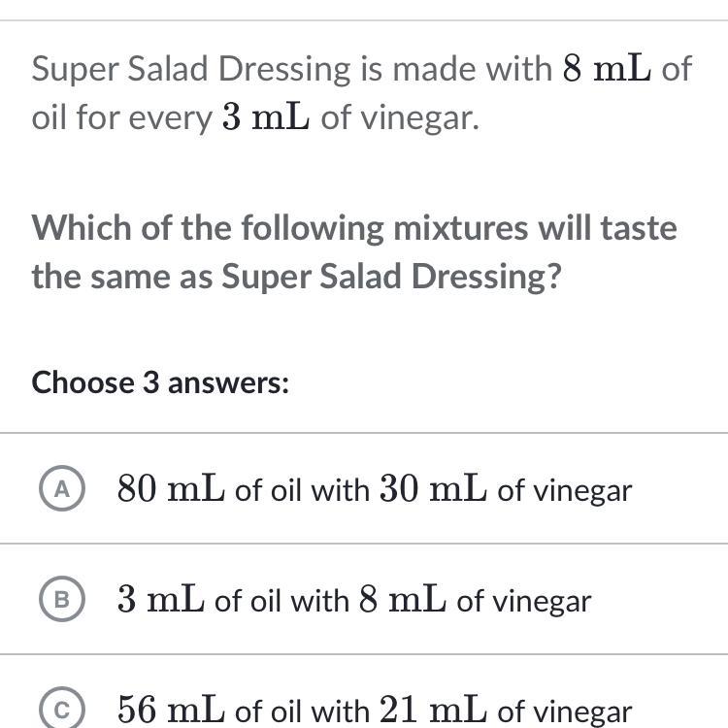Click the '21 mL' value in option C

(433, 711)
